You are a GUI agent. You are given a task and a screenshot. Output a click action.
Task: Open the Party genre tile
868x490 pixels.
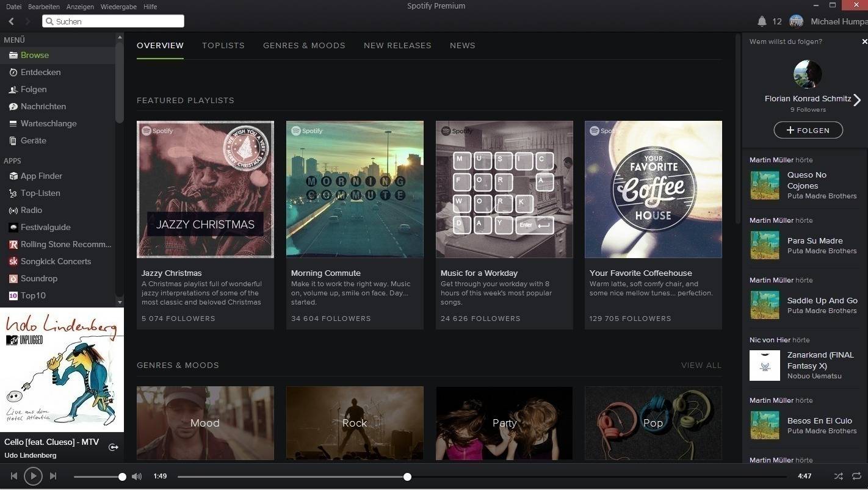click(504, 423)
